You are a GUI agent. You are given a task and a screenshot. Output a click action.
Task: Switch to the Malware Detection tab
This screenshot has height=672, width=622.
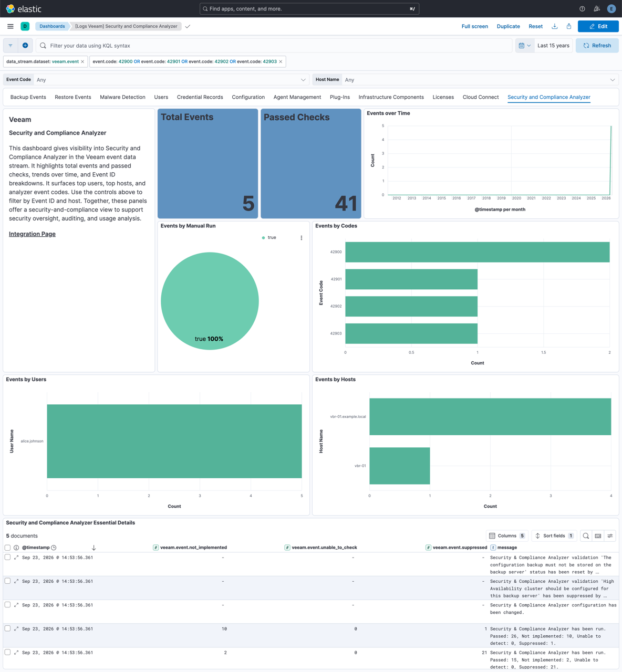(122, 97)
